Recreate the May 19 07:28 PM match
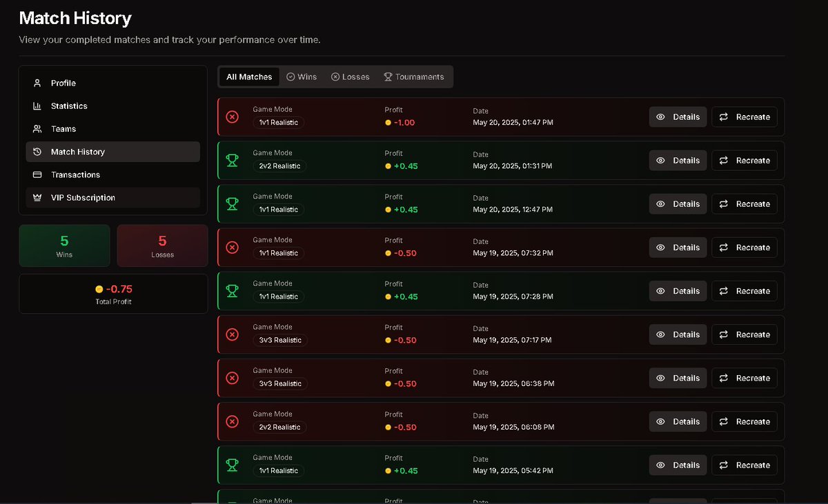828x504 pixels. point(745,291)
